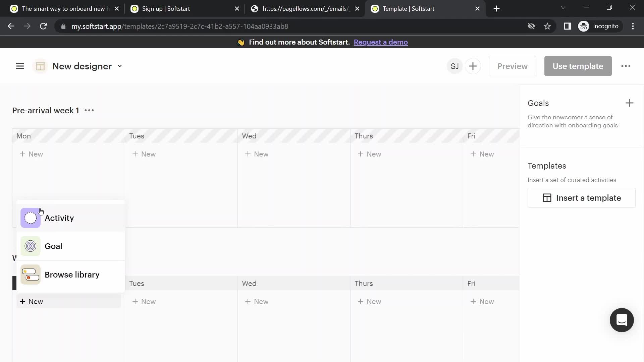Click the chat support bubble icon

coord(622,320)
